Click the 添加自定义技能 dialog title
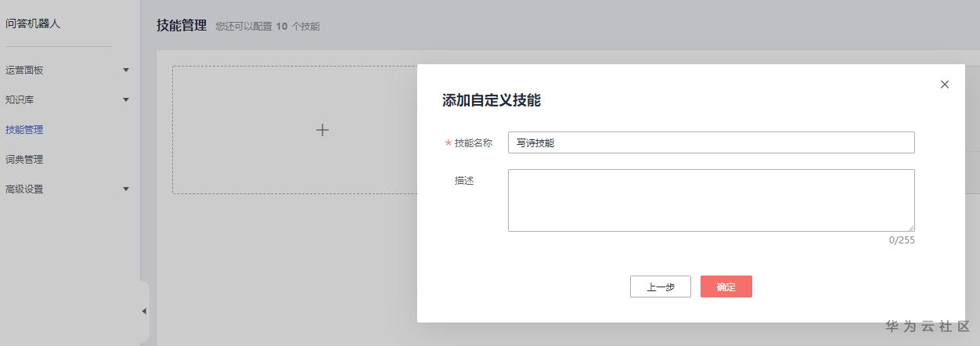Screen dimensions: 980x346 491,100
